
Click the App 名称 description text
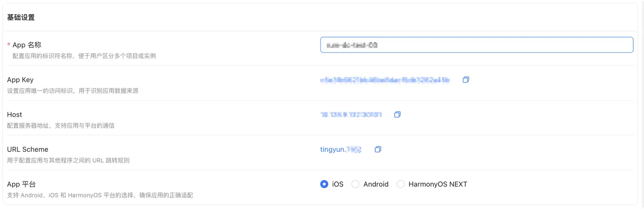84,56
